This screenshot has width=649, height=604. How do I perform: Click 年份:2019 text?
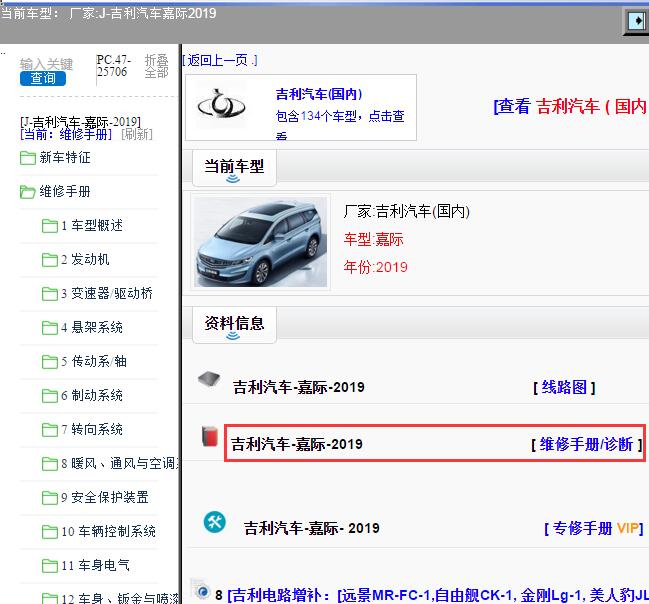click(x=375, y=267)
